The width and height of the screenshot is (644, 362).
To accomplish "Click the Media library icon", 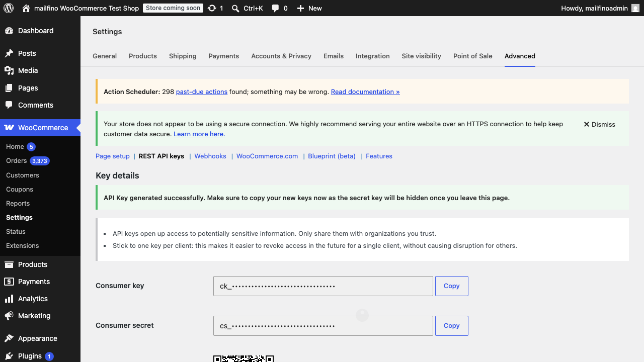I will pyautogui.click(x=9, y=70).
